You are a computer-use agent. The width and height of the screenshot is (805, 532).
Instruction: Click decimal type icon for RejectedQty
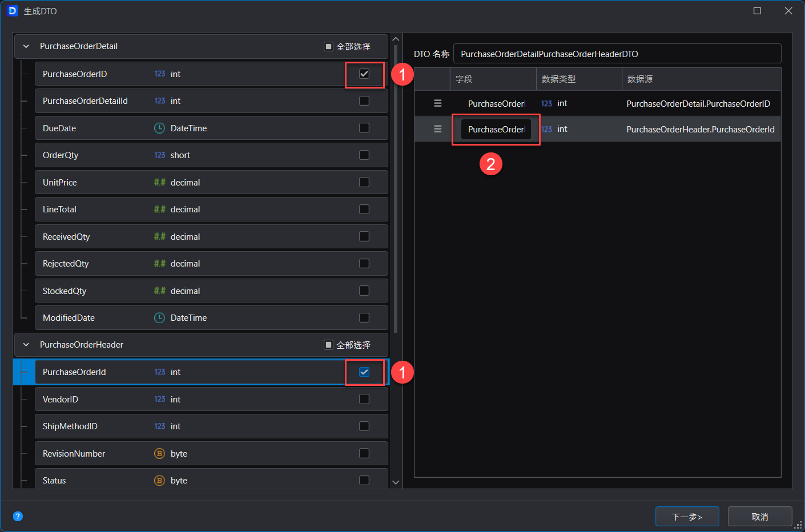click(x=160, y=264)
